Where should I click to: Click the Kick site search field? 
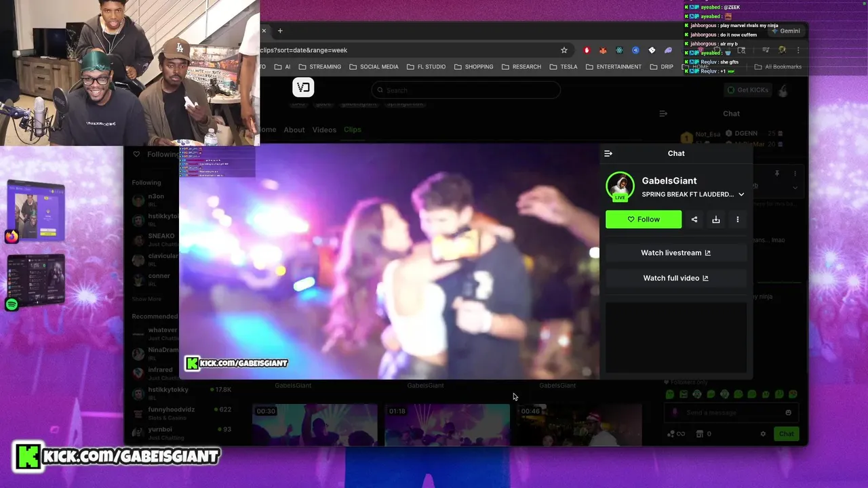click(466, 90)
